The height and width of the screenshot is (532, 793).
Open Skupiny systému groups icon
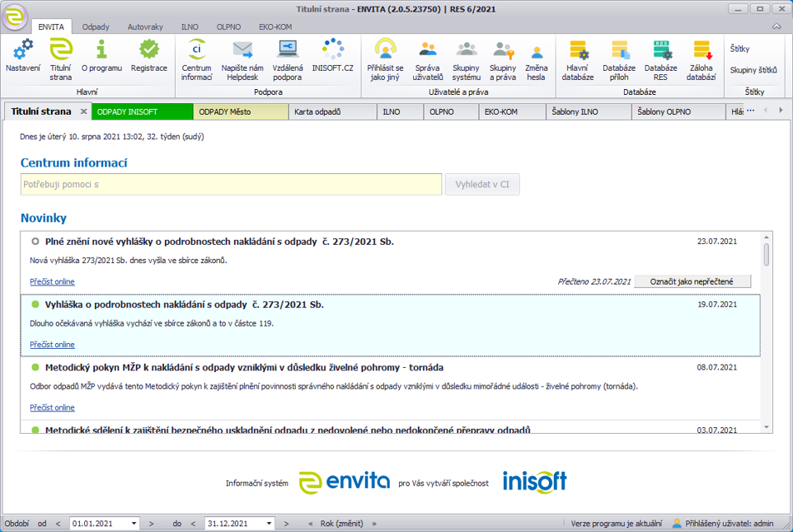466,50
